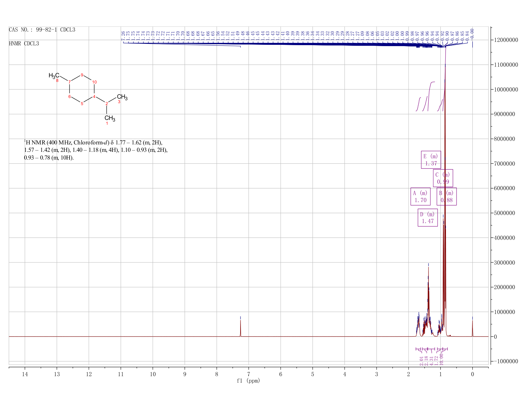
Task: Select multiplet label D (m) 1.47
Action: (428, 218)
